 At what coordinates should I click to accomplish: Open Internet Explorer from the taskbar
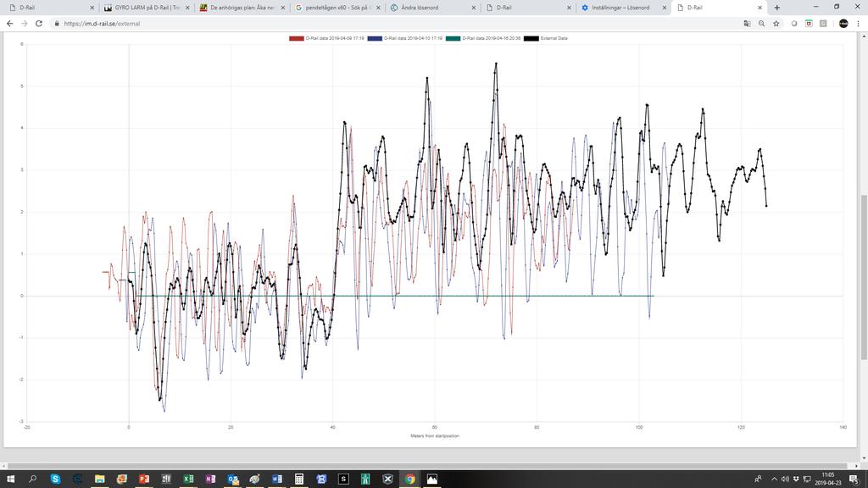(x=77, y=479)
